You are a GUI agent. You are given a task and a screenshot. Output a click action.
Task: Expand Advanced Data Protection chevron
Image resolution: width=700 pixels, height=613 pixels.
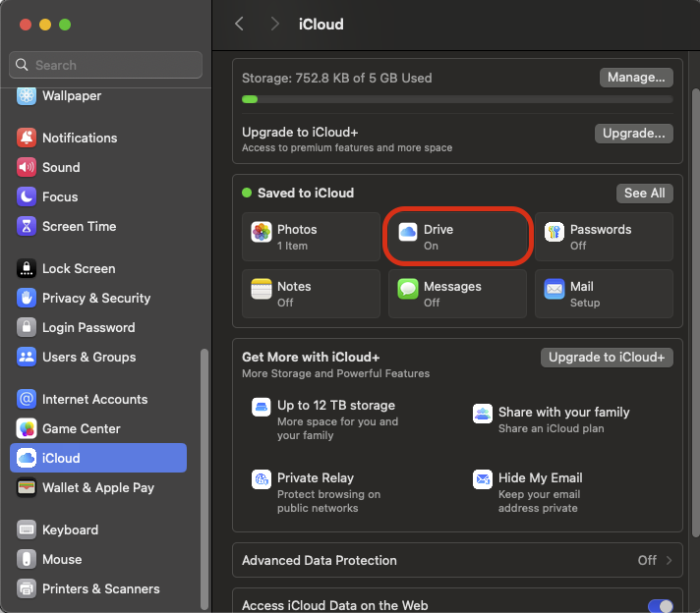point(669,560)
